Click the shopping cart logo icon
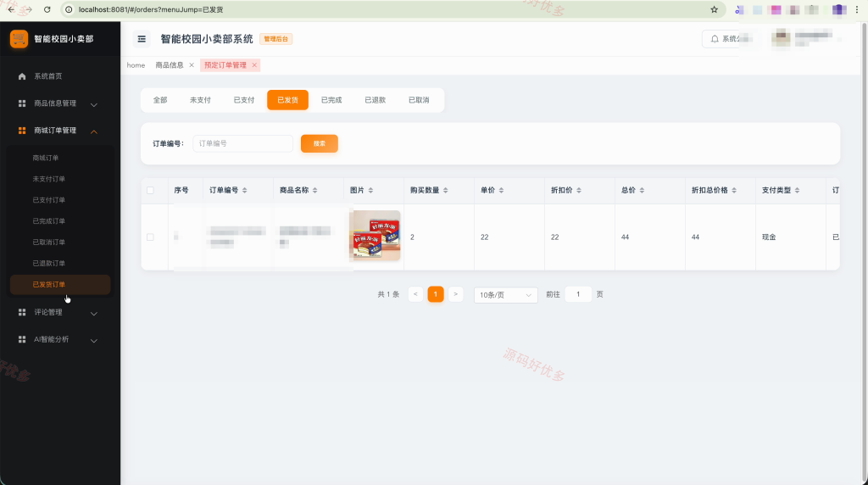Image resolution: width=868 pixels, height=485 pixels. tap(19, 39)
